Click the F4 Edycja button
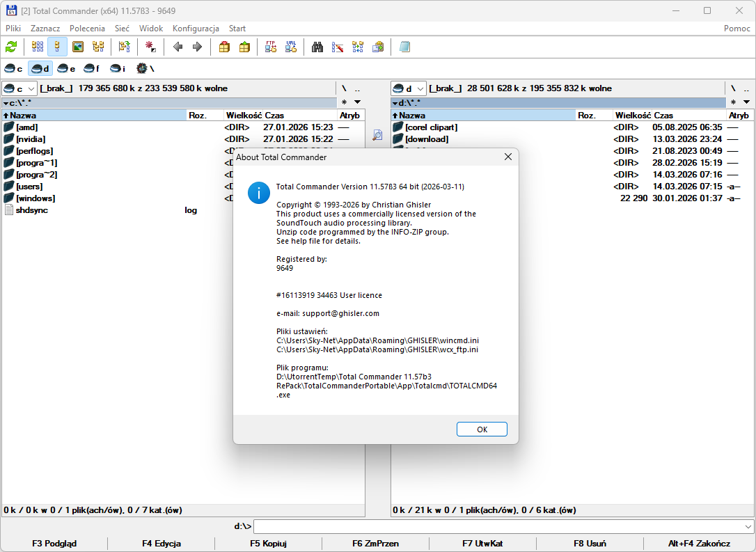 (x=162, y=544)
